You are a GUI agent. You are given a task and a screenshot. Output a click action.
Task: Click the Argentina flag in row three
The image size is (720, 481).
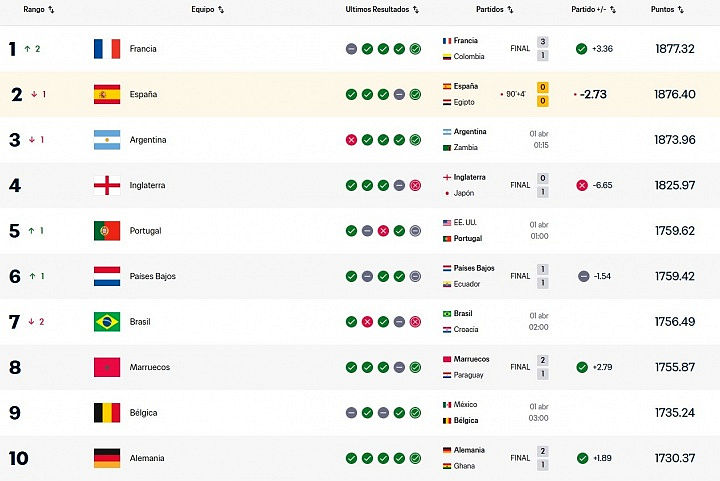[106, 140]
